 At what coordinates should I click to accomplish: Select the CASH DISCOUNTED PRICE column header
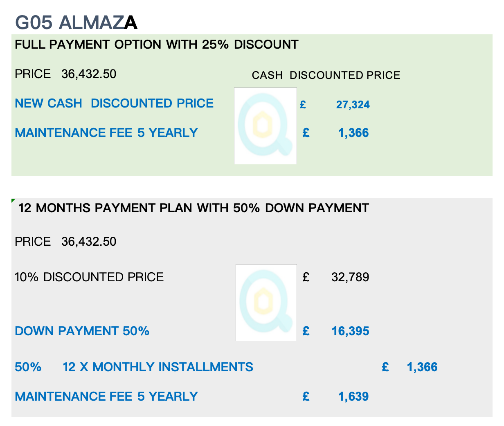(x=326, y=75)
